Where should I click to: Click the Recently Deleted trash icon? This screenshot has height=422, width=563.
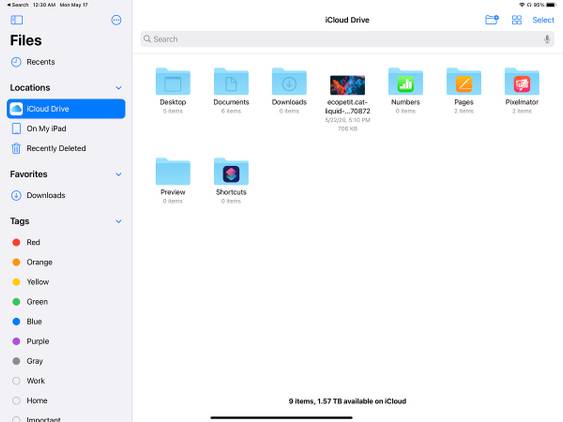click(x=16, y=148)
